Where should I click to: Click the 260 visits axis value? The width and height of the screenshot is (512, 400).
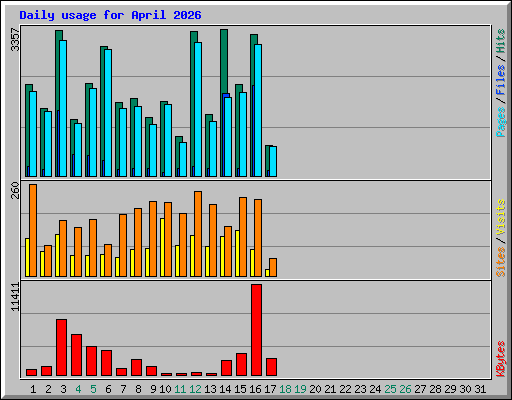tap(15, 190)
